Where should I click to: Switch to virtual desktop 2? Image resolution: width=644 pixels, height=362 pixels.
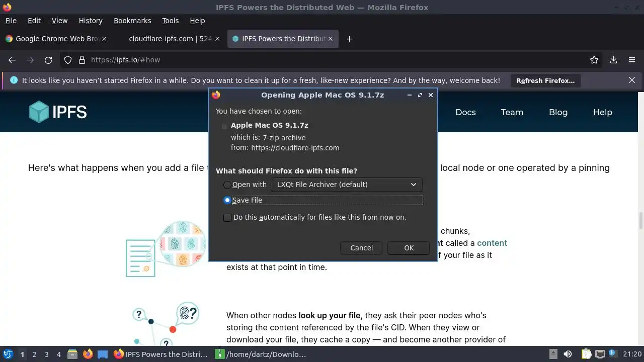point(34,354)
